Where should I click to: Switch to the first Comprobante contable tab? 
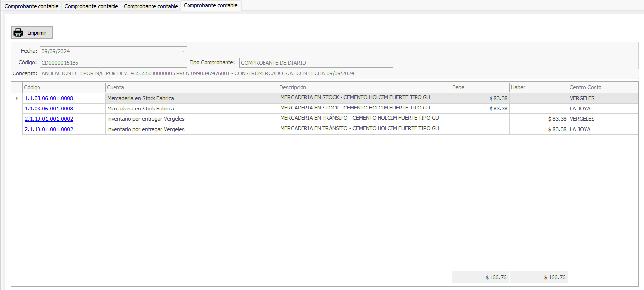pos(32,6)
